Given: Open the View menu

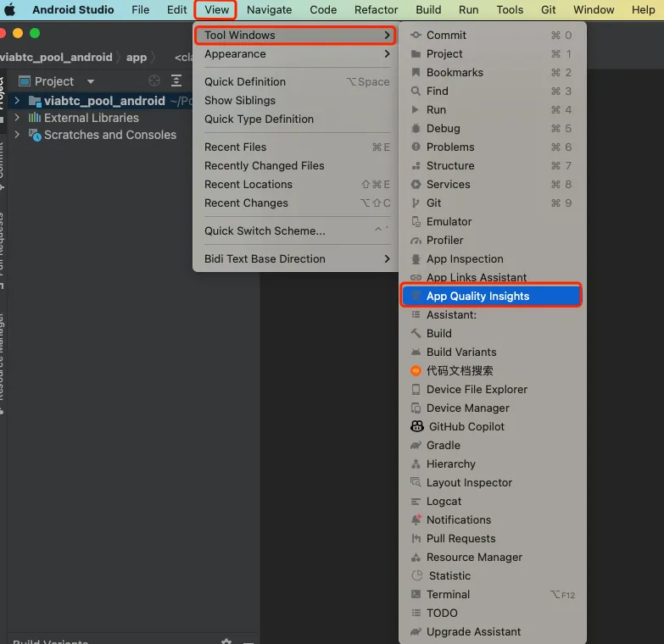Looking at the screenshot, I should pos(216,9).
